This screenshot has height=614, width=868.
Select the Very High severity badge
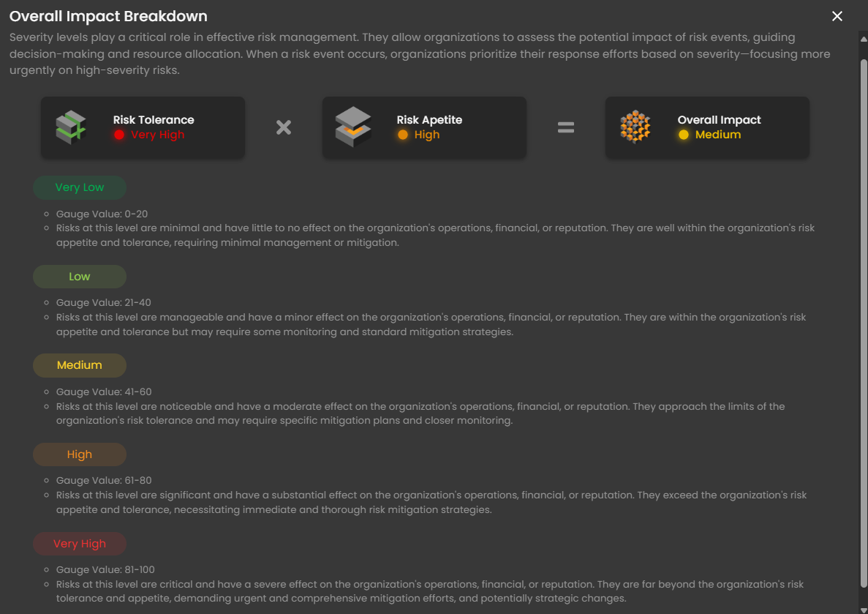(80, 544)
